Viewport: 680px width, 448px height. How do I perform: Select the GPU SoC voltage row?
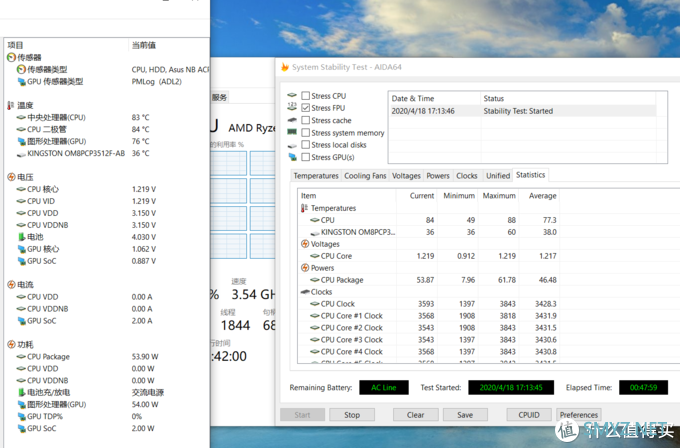click(107, 261)
